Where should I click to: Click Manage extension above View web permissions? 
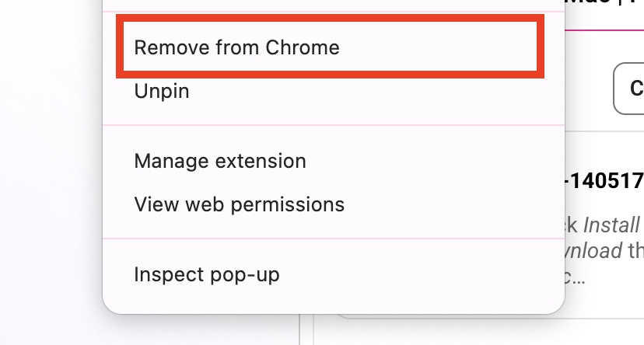coord(220,161)
